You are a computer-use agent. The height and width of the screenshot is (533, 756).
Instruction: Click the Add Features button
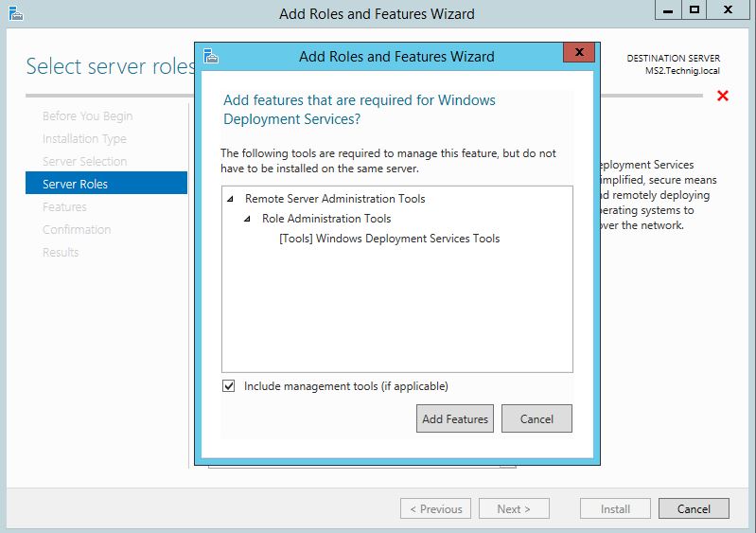coord(455,418)
